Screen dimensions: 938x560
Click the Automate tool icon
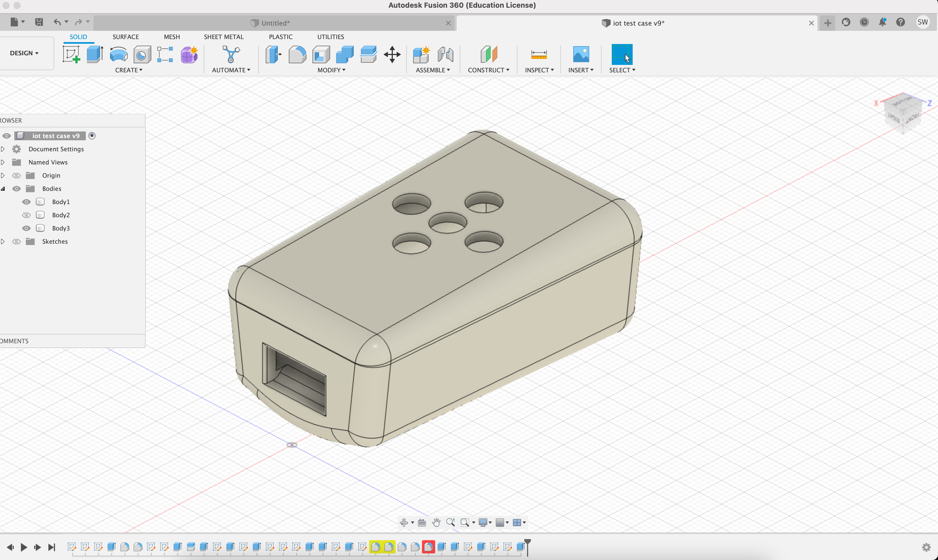click(x=231, y=54)
